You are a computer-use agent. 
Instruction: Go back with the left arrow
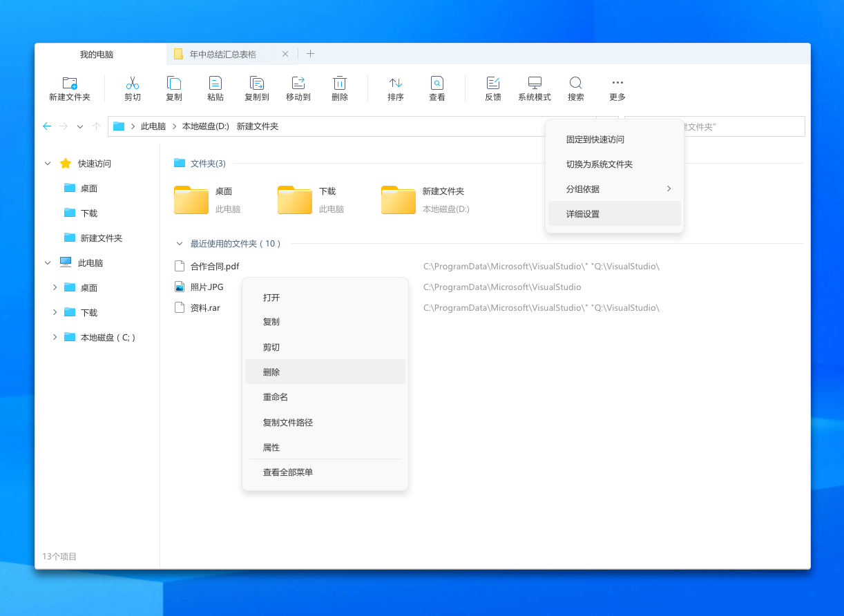pos(47,126)
